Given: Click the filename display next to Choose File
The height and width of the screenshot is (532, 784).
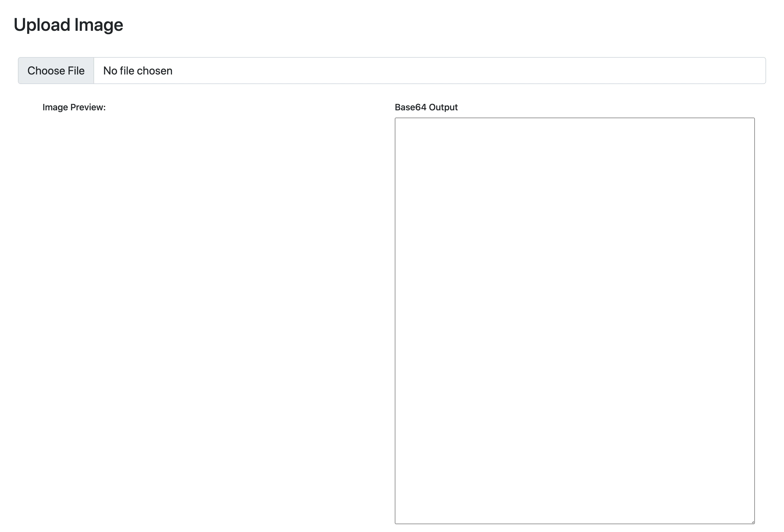Looking at the screenshot, I should click(138, 71).
